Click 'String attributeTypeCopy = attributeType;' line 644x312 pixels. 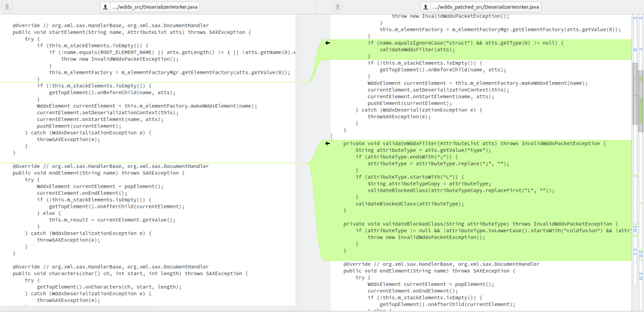pos(429,183)
